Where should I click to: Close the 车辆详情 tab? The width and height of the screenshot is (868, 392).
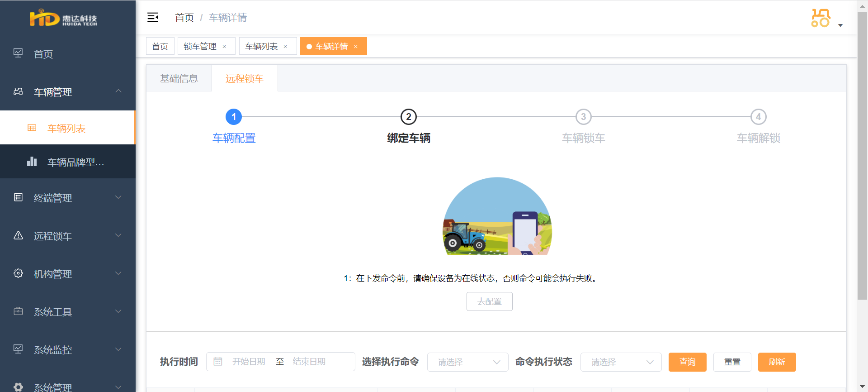click(356, 47)
